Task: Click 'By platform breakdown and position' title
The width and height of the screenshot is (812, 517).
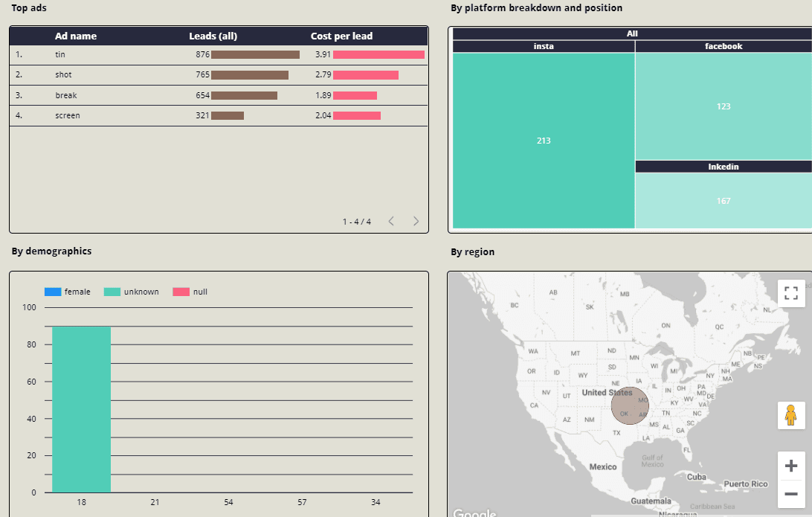Action: click(x=537, y=7)
